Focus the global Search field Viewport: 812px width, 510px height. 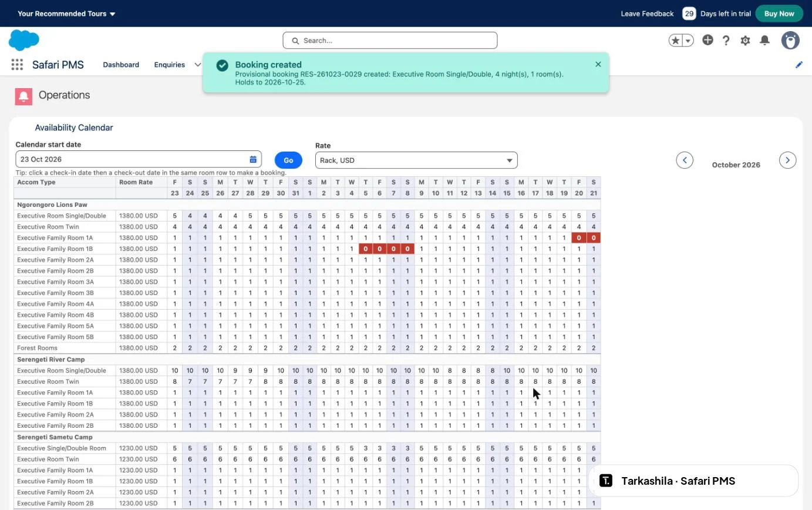(x=390, y=41)
